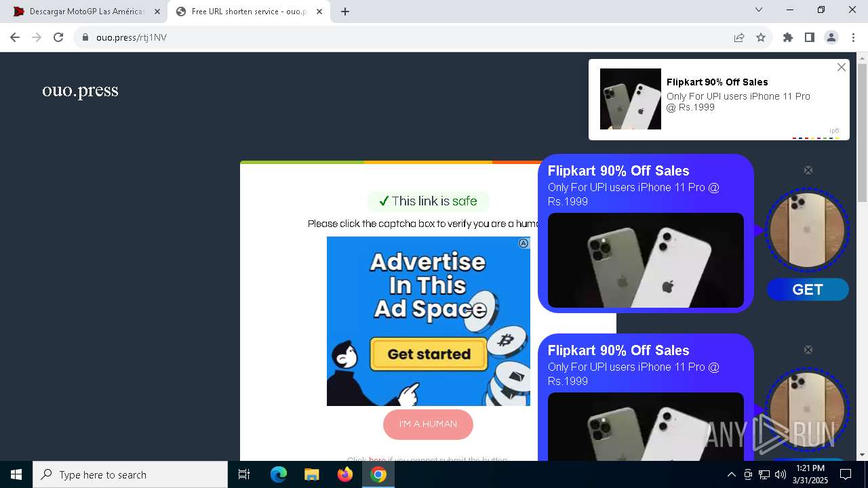Share this page icon in address bar

click(x=739, y=37)
